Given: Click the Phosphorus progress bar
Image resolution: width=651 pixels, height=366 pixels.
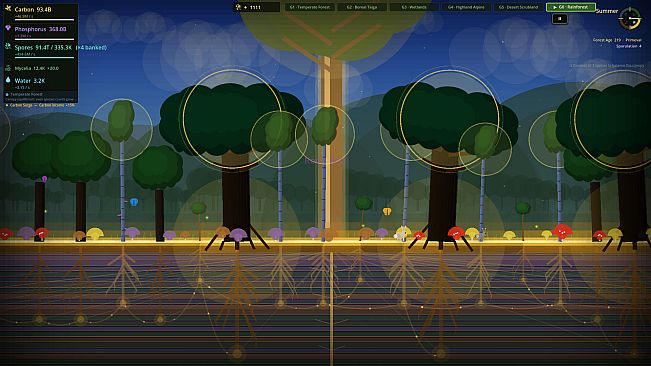Looking at the screenshot, I should point(44,39).
